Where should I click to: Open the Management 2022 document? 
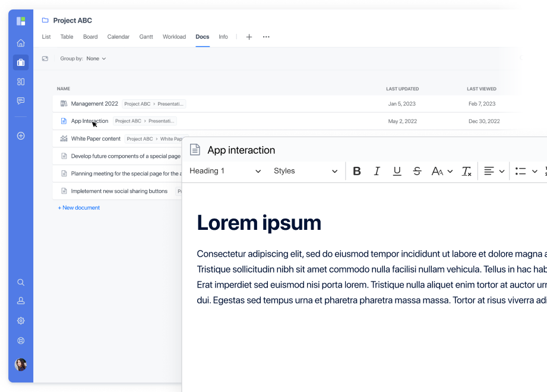(x=94, y=103)
